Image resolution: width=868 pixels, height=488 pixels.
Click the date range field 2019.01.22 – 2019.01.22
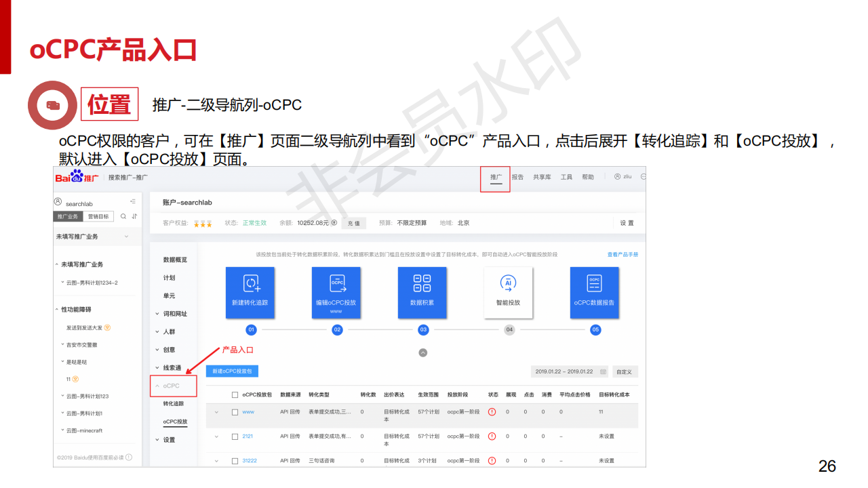570,371
